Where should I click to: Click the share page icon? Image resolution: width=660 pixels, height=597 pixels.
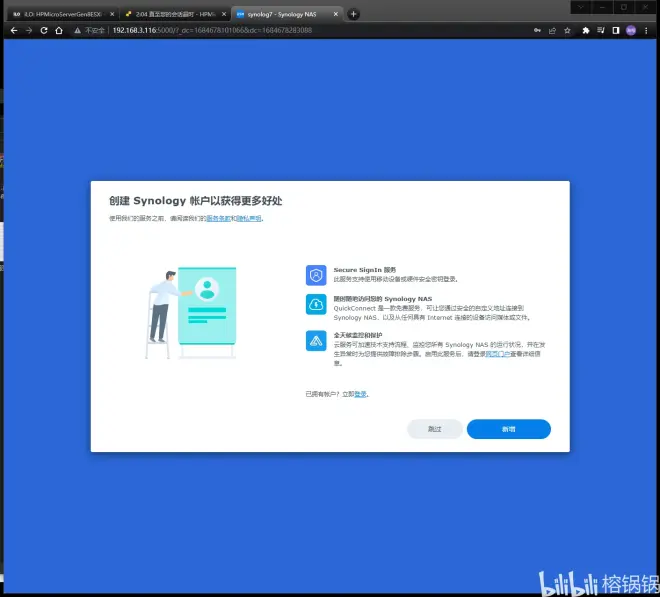click(x=552, y=30)
